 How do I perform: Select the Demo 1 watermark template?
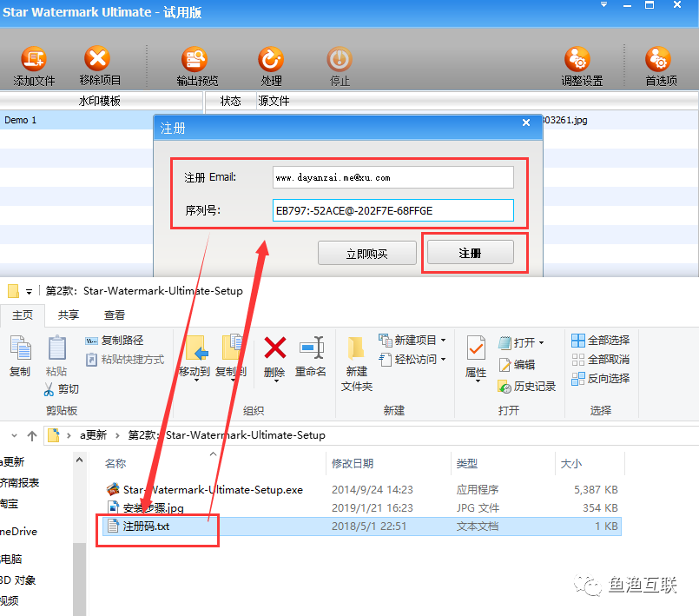[76, 120]
